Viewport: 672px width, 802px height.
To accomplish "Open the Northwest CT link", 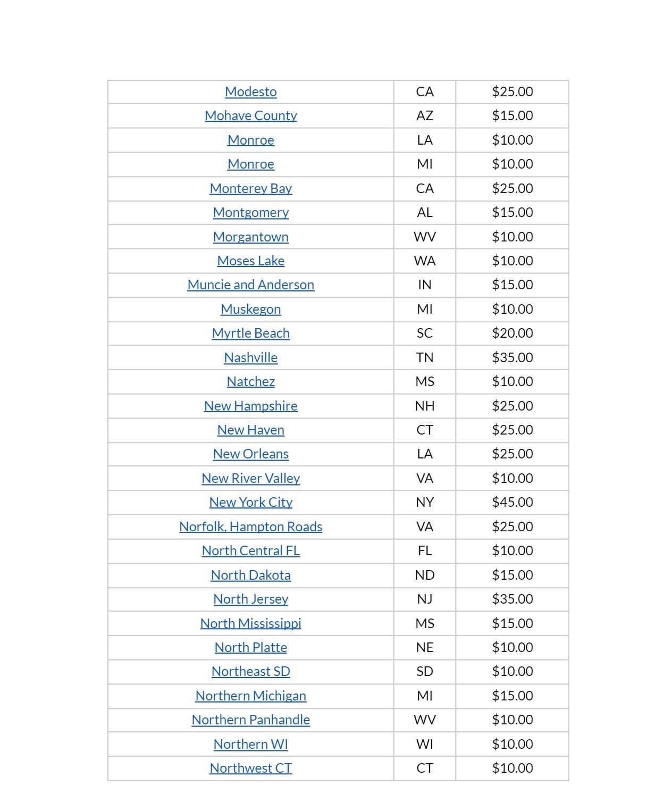I will [250, 768].
